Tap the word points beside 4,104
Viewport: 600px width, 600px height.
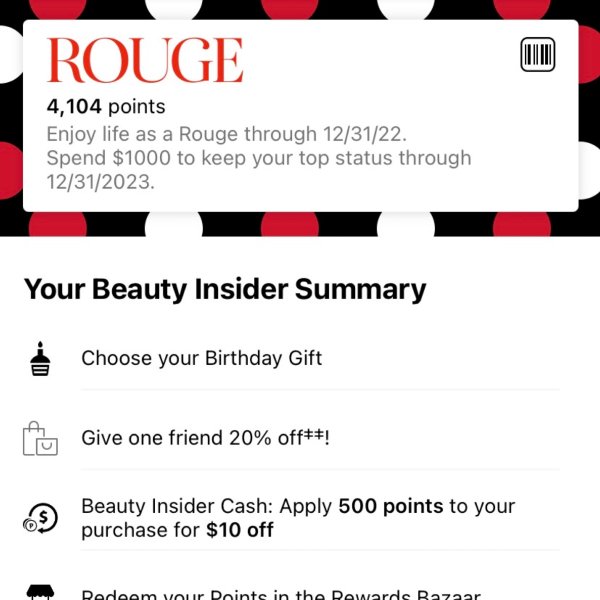(137, 107)
